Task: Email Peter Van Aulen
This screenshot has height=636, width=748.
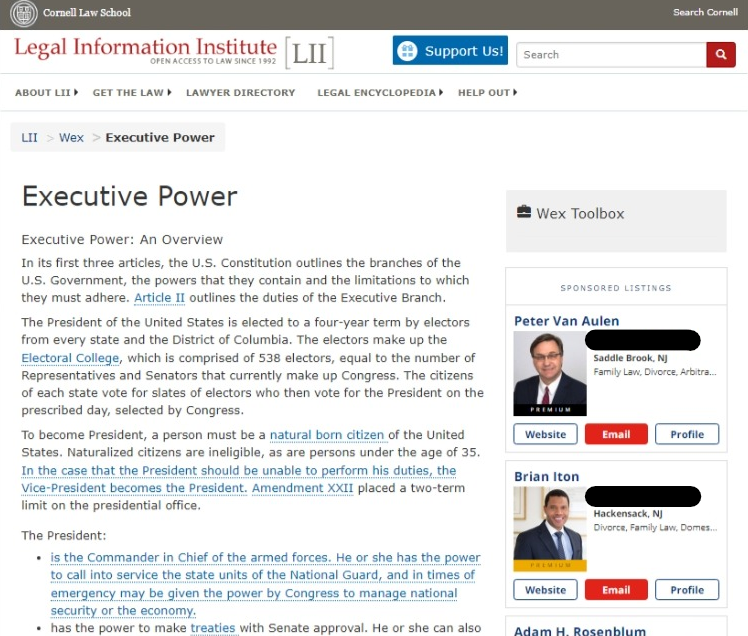Action: (x=616, y=434)
